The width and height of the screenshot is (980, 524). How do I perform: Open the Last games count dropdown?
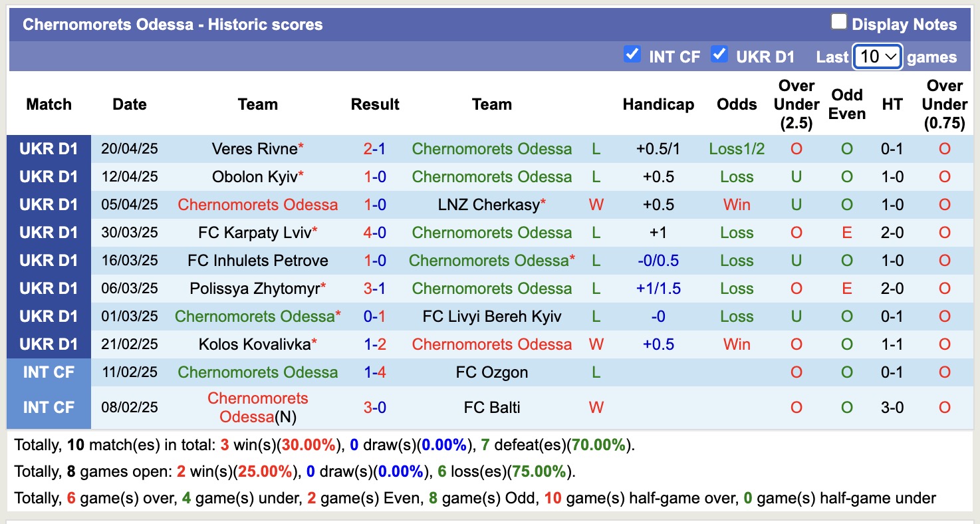(x=876, y=57)
